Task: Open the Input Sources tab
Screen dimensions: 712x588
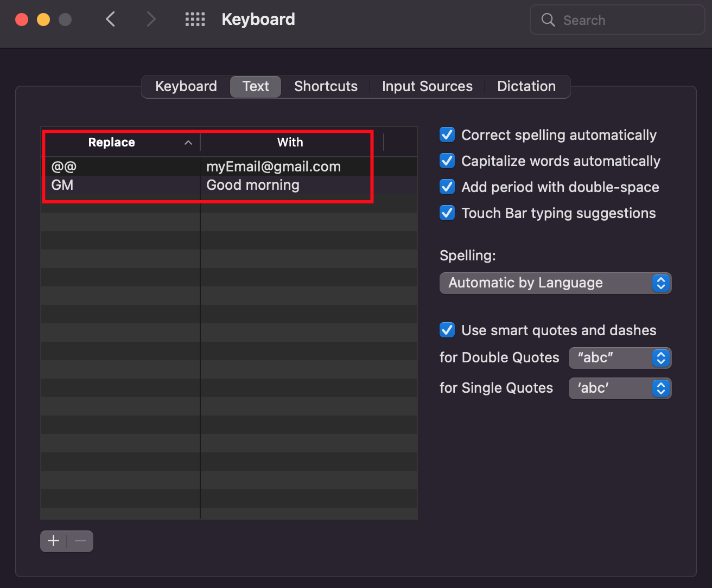Action: pyautogui.click(x=427, y=86)
